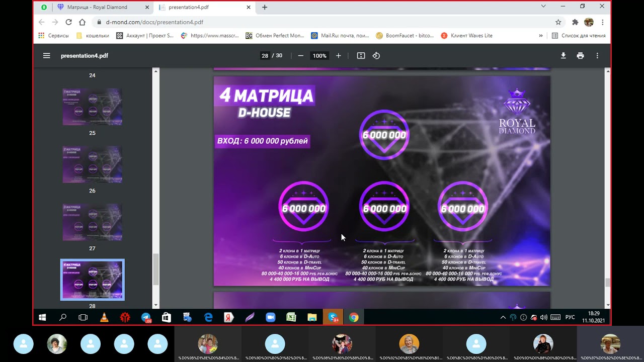The height and width of the screenshot is (362, 644).
Task: Click the thumbnail sidebar scrollbar handle
Action: point(156,269)
